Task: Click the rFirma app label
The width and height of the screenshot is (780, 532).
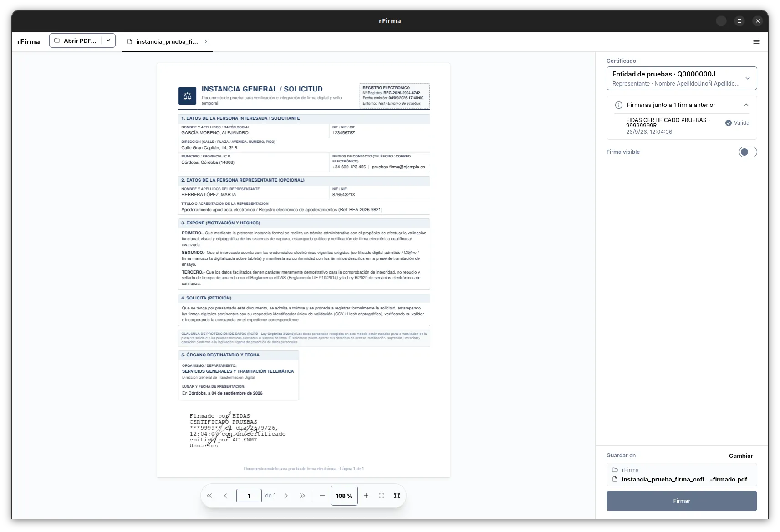Action: (29, 41)
